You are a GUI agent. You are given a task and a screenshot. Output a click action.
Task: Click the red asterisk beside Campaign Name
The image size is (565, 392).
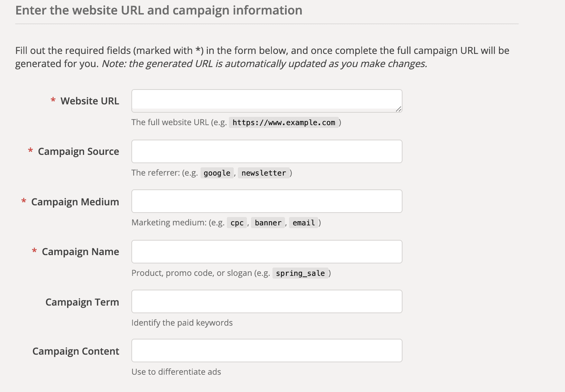pyautogui.click(x=34, y=251)
